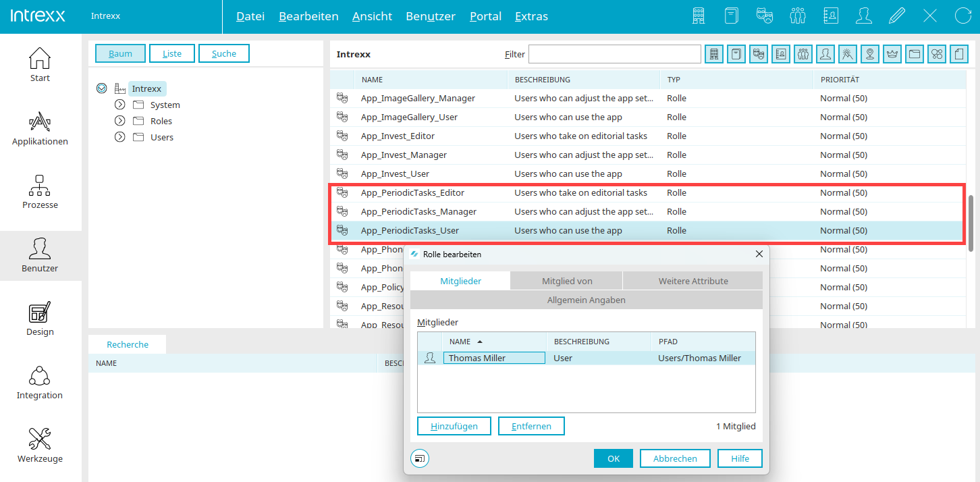Close the Rolle bearbeiten dialog
This screenshot has height=482, width=980.
point(759,254)
